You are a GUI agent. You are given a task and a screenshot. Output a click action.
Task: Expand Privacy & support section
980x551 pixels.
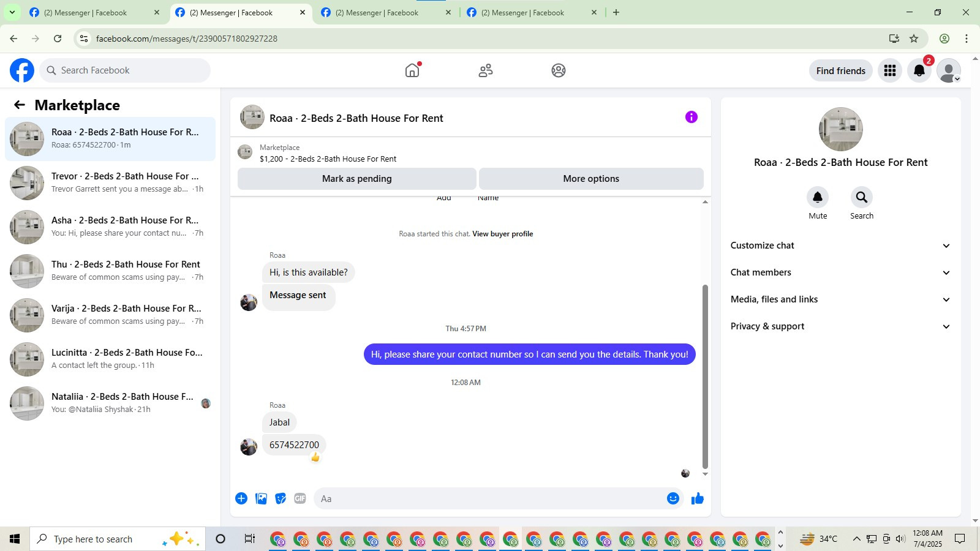point(840,326)
